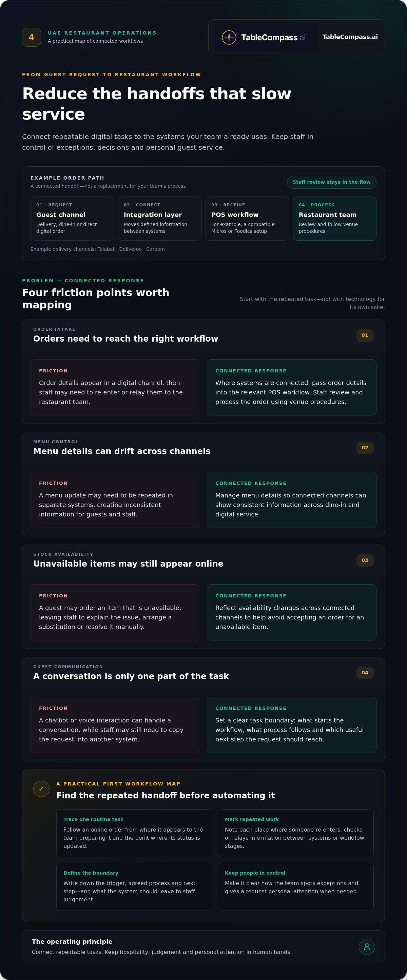Click the person icon beside operating principle

point(367,947)
